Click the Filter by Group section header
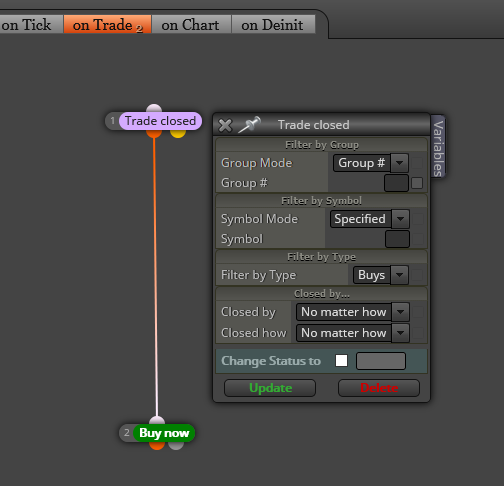Viewport: 504px width, 486px height. tap(322, 145)
